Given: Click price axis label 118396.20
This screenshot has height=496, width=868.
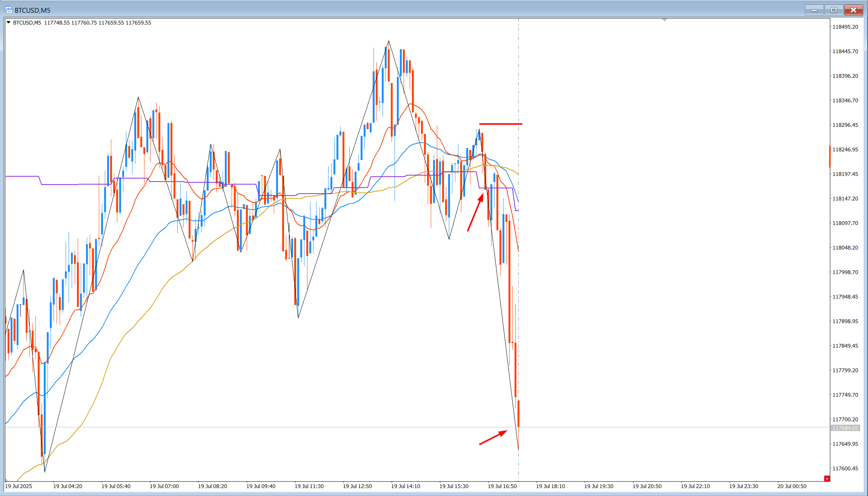Looking at the screenshot, I should click(x=845, y=76).
